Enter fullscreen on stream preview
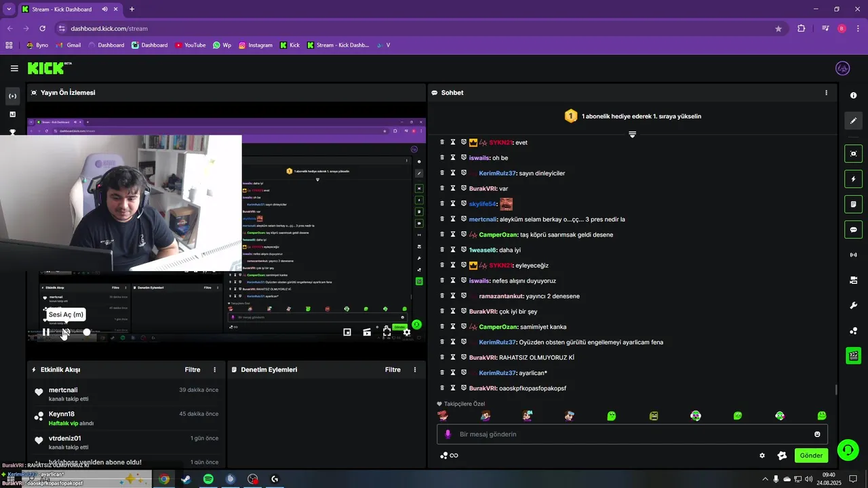Screen dimensions: 868x488 coord(387,332)
